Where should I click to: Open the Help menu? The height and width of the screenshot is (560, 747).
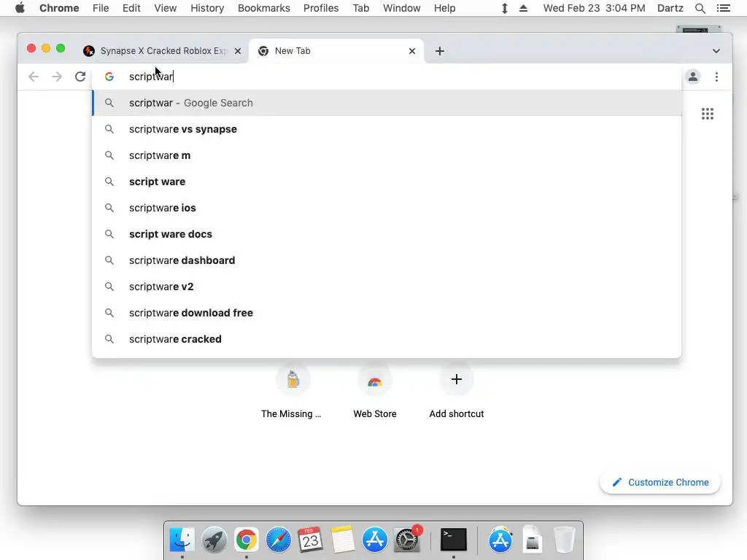[x=444, y=8]
